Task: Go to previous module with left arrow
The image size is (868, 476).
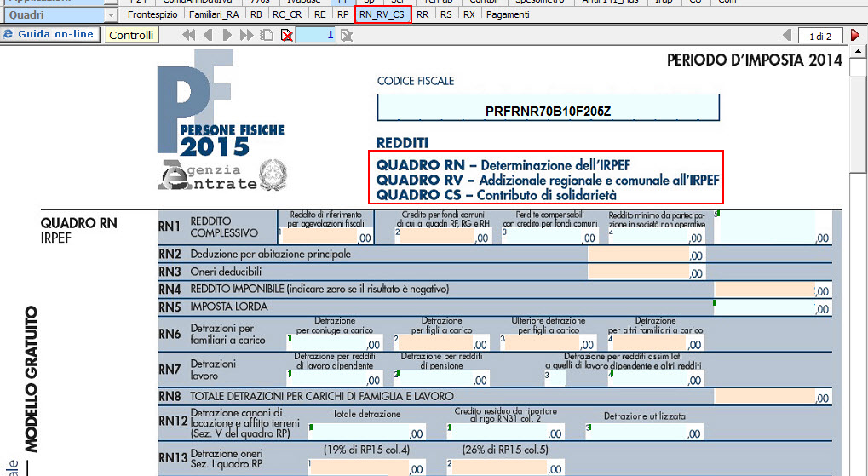Action: click(x=208, y=35)
